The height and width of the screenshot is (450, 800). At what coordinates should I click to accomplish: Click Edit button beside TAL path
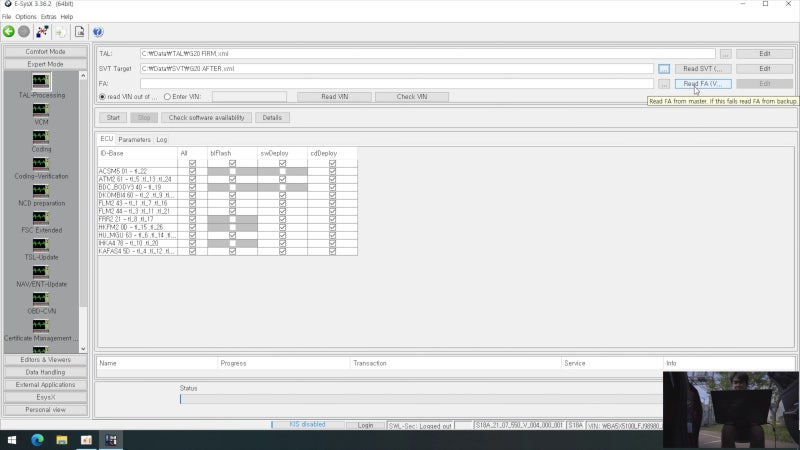(765, 54)
